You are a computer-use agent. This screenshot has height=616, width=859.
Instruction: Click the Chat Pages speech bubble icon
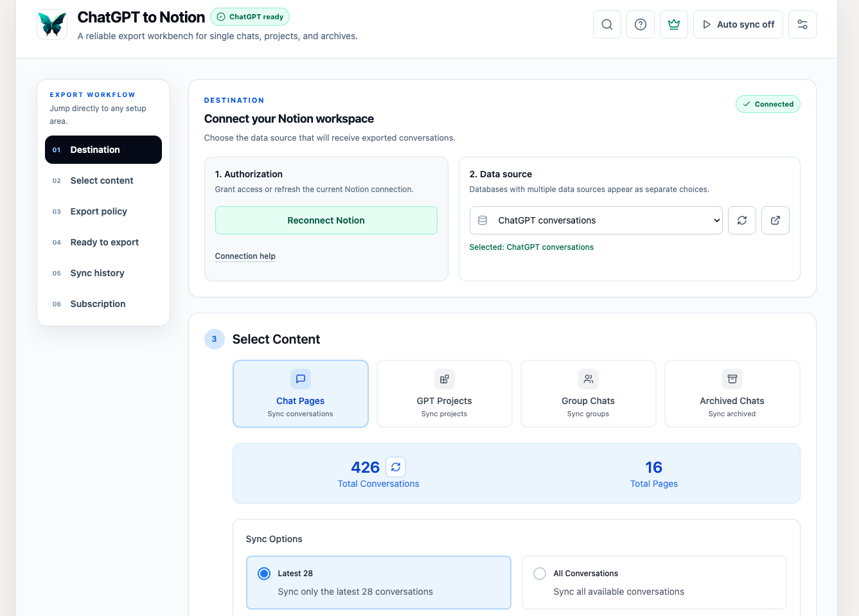[x=301, y=379]
